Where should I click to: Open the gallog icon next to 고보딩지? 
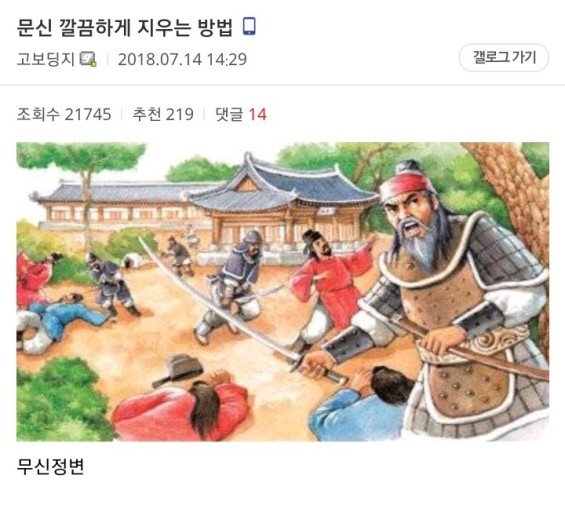(88, 59)
